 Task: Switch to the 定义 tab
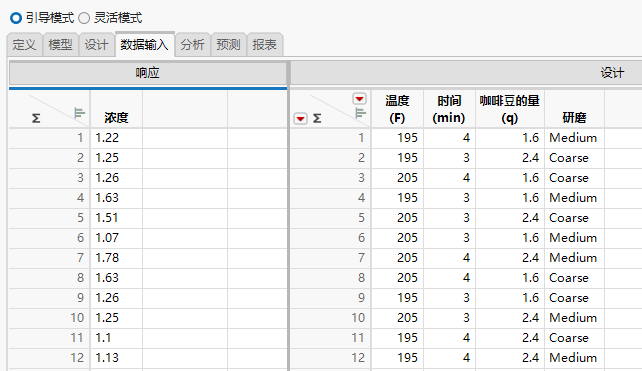25,45
